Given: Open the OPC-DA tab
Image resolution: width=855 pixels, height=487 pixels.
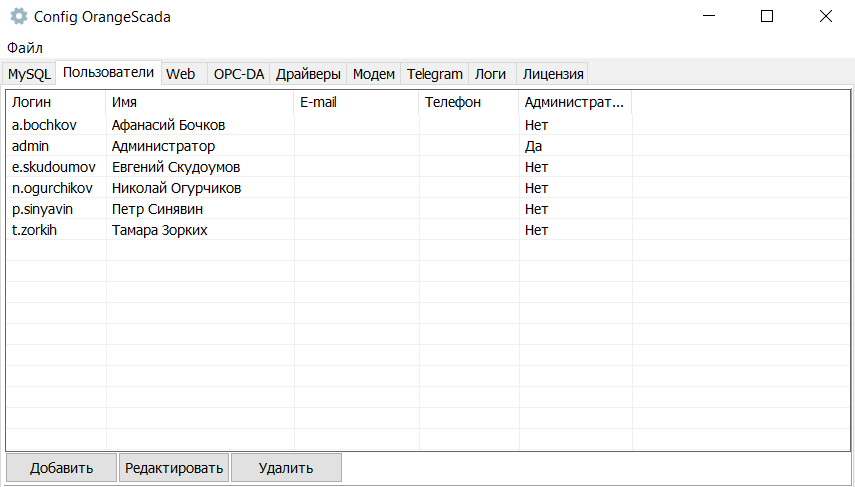Looking at the screenshot, I should pyautogui.click(x=239, y=74).
